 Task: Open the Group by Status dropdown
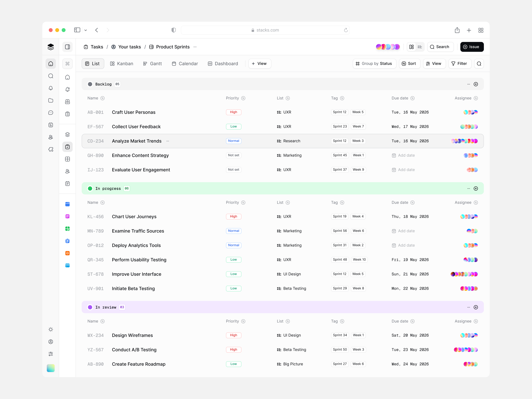coord(374,64)
